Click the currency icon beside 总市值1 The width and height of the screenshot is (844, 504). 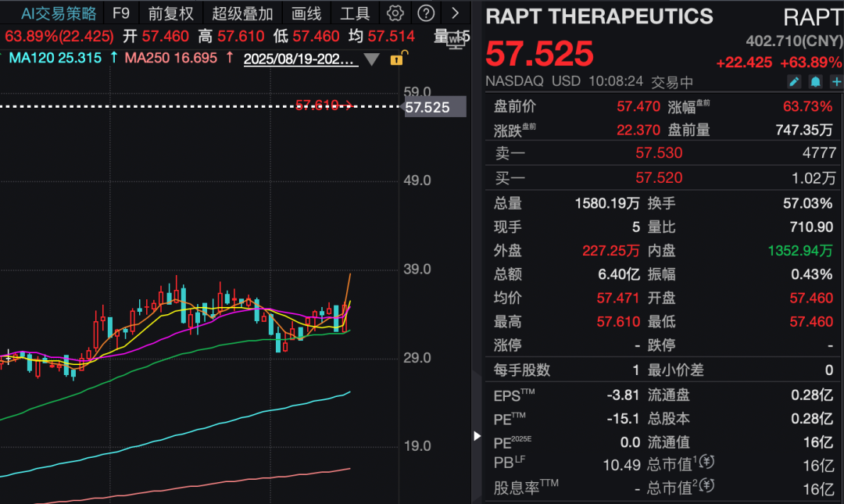[x=706, y=462]
